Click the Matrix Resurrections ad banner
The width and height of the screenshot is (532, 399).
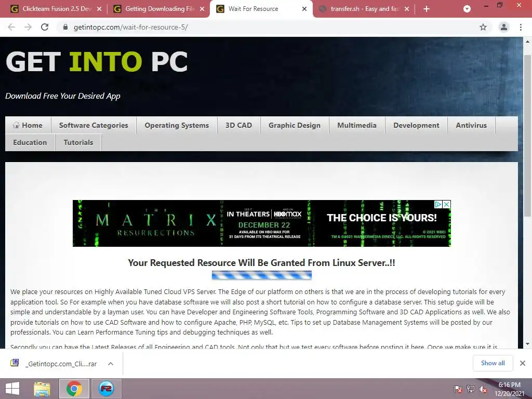(x=261, y=223)
